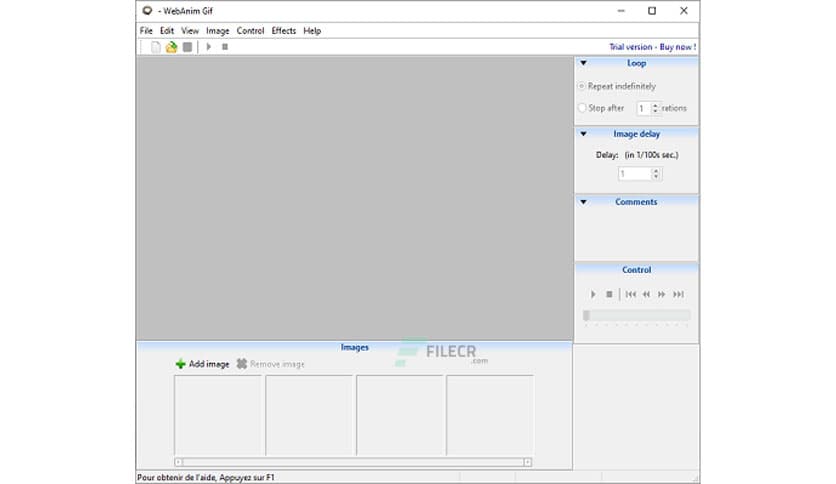This screenshot has height=484, width=836.
Task: Open the Edit menu
Action: (x=167, y=31)
